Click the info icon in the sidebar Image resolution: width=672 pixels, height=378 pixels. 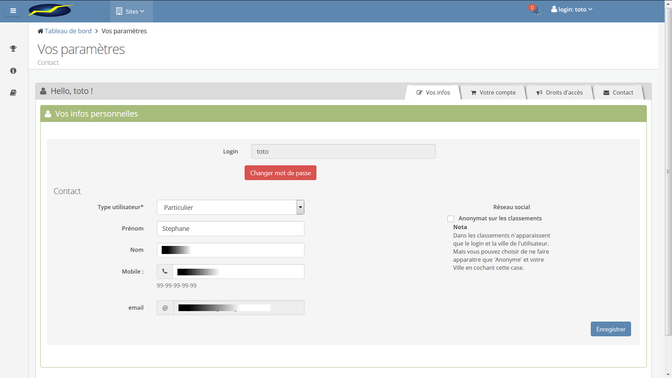(x=13, y=71)
